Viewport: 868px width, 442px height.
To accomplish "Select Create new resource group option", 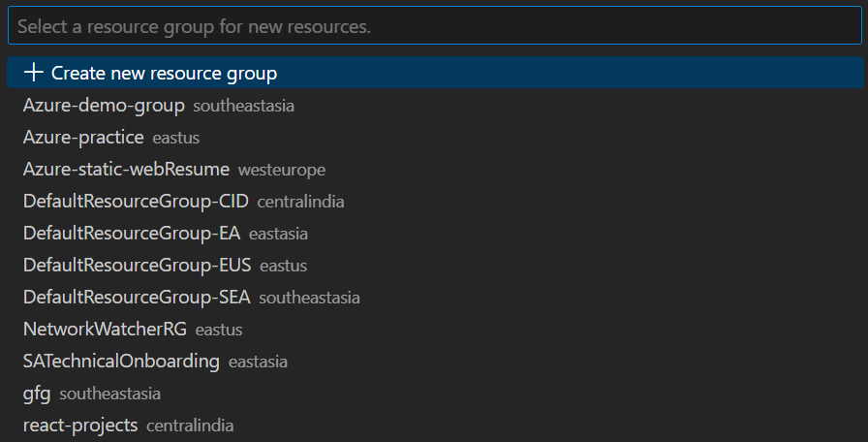I will coord(164,73).
